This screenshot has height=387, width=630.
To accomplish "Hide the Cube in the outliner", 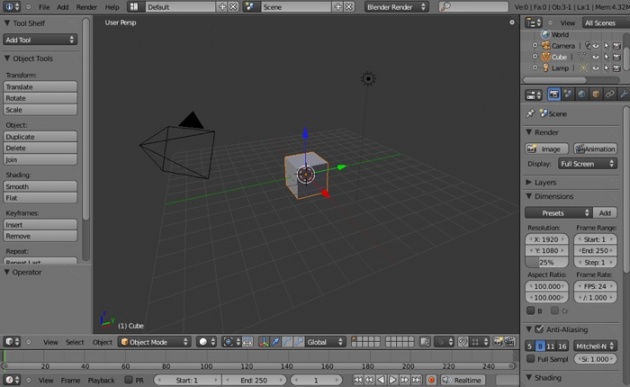I will click(x=595, y=57).
